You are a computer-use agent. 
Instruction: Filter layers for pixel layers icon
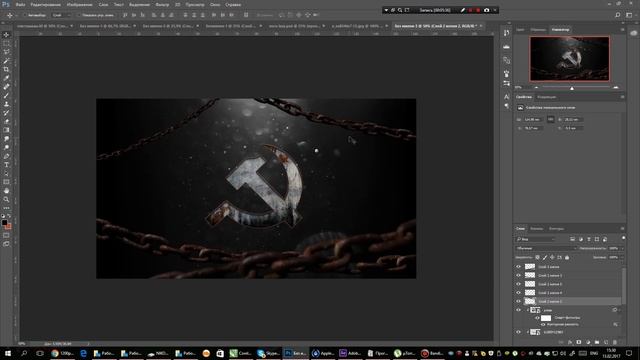tap(572, 239)
